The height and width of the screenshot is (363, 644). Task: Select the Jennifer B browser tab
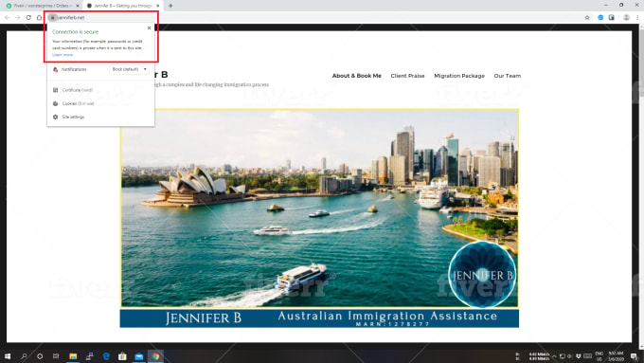[x=122, y=6]
